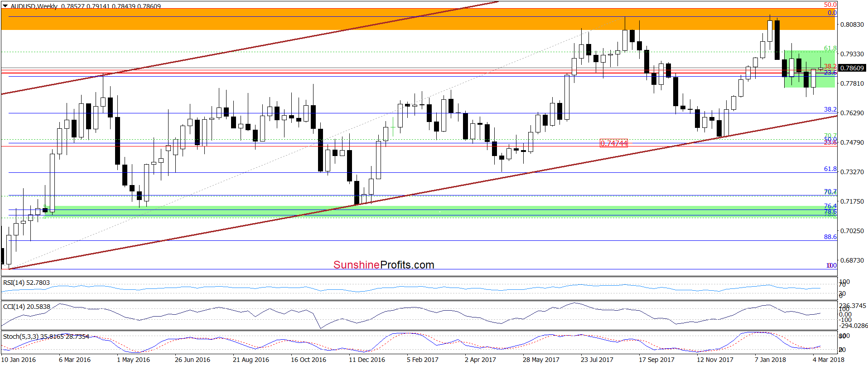Click the 0.76290 price axis label

pyautogui.click(x=852, y=113)
